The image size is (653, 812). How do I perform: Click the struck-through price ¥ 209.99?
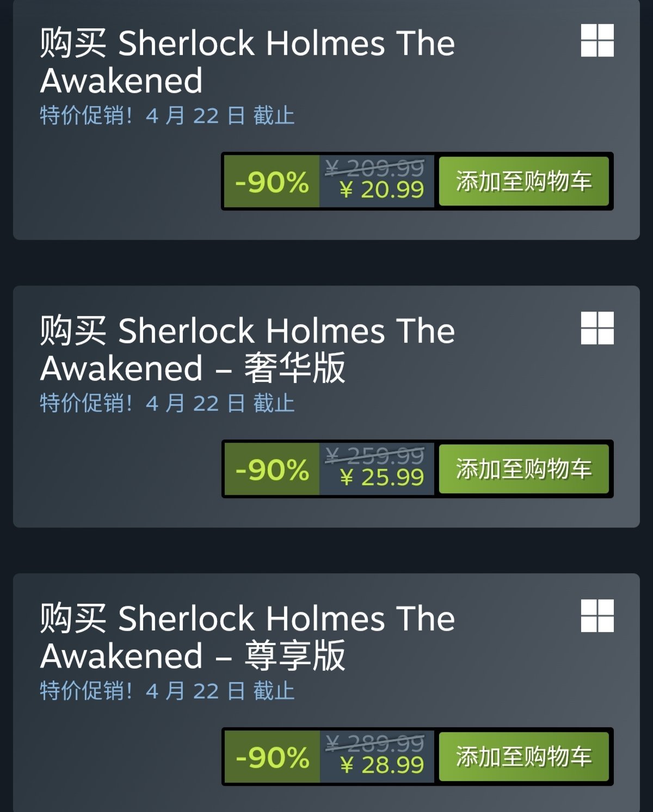point(374,168)
